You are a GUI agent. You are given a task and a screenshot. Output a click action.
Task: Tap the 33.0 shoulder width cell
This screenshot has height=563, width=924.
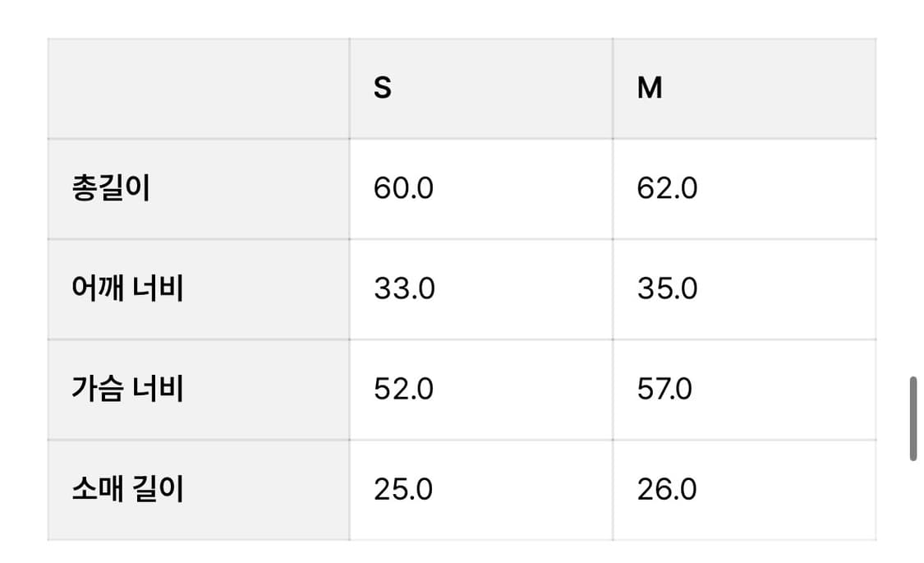[404, 289]
